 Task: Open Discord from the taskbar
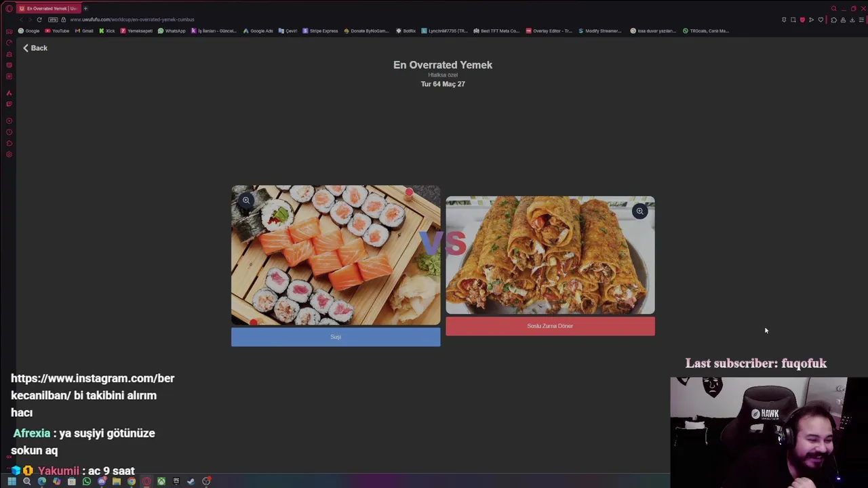pyautogui.click(x=102, y=481)
